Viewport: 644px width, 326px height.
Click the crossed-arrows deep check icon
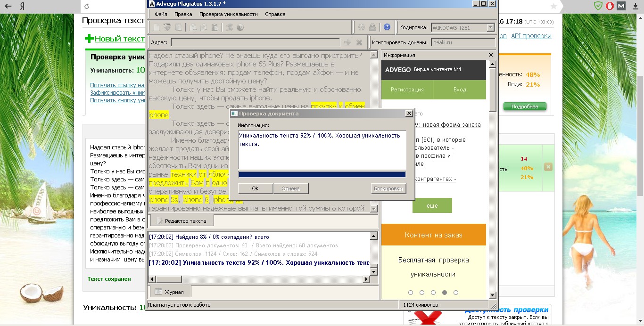coord(230,27)
